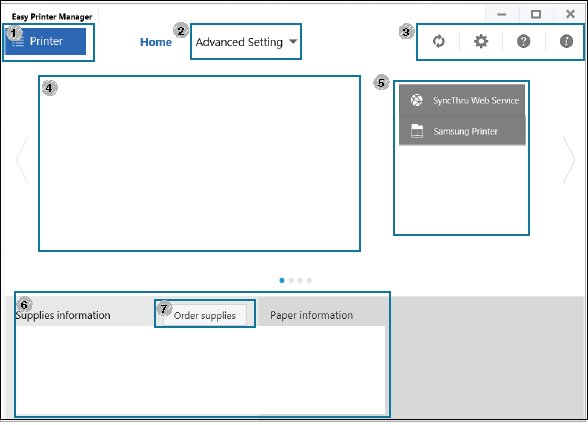Click the globe icon beside SyncThru Web Service
Image resolution: width=588 pixels, height=425 pixels.
coord(416,100)
